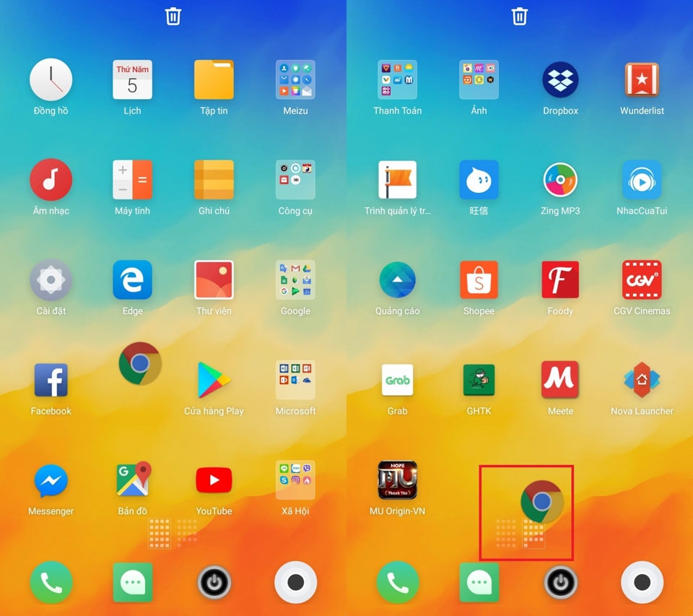
Task: Open the Đồng hồ clock app
Action: tap(51, 79)
